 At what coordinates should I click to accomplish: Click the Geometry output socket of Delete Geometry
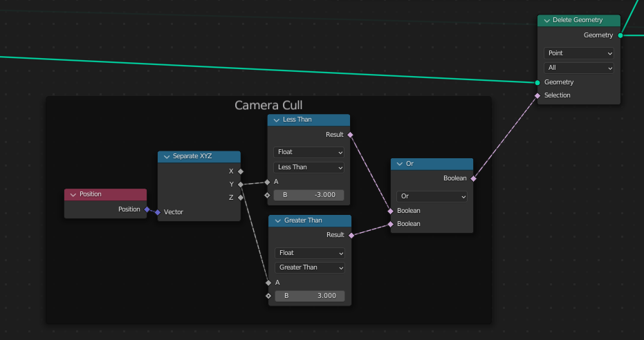pos(620,36)
